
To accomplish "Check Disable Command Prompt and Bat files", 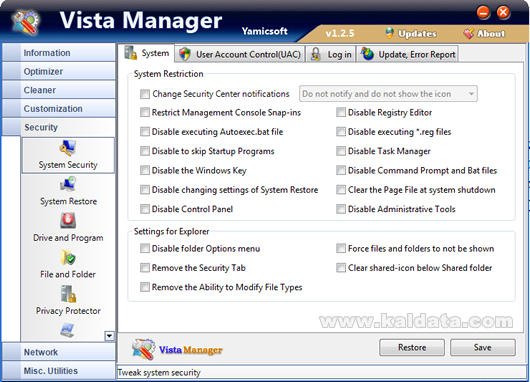I will (x=341, y=170).
